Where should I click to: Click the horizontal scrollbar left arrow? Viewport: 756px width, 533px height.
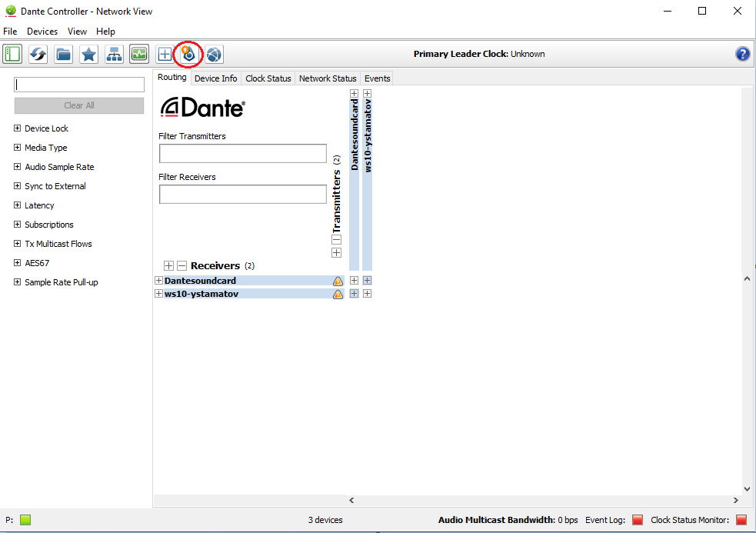[351, 500]
